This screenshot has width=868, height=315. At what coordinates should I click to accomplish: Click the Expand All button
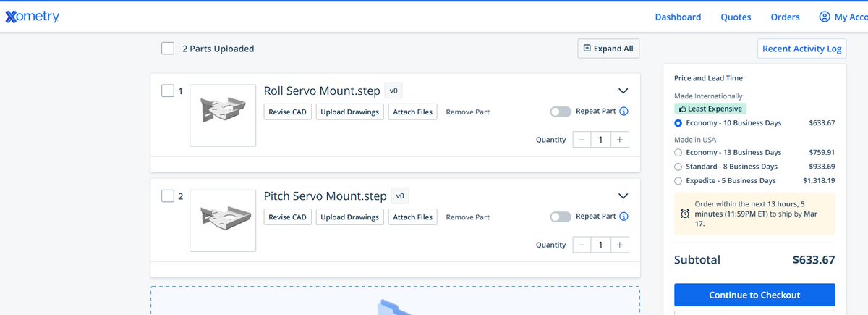(x=608, y=49)
